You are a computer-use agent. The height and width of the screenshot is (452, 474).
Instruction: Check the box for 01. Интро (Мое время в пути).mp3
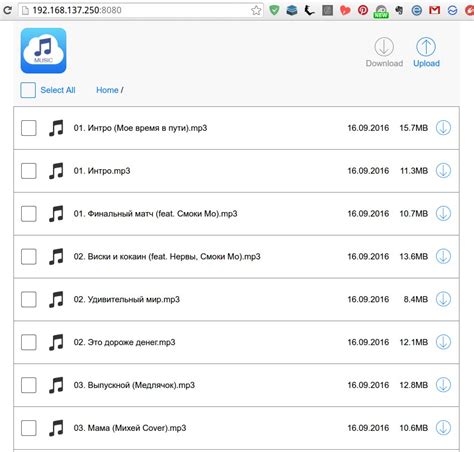29,128
